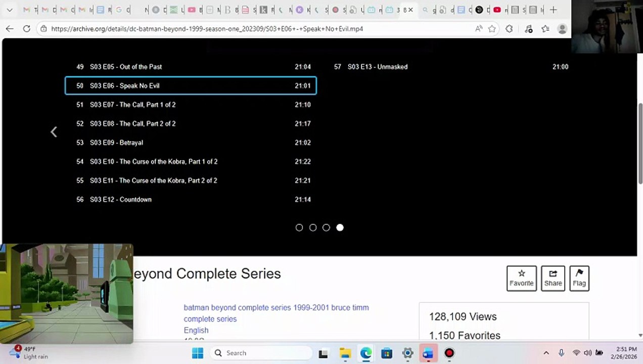Play S03 E05 - Out of the Past
This screenshot has height=364, width=643.
191,67
